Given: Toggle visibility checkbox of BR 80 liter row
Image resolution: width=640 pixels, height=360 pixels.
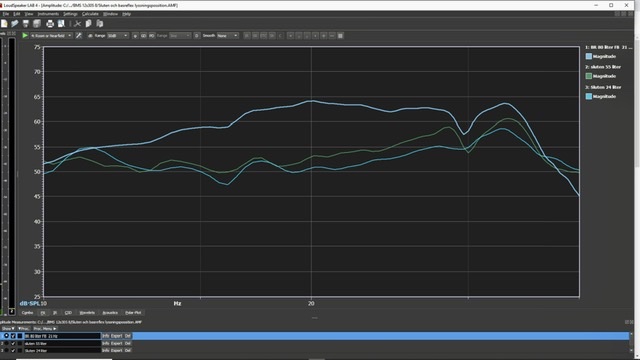Looking at the screenshot, I should [13, 336].
